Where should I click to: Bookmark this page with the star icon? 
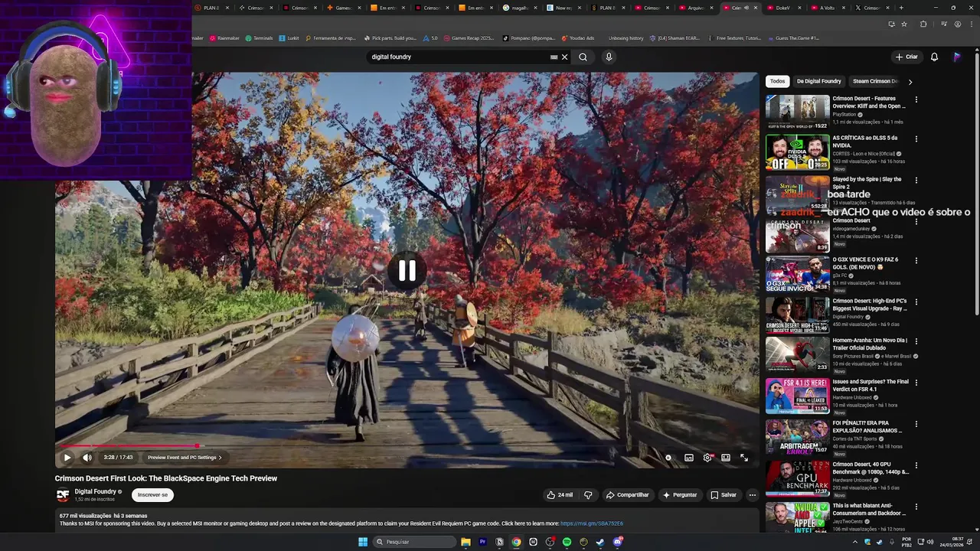point(904,24)
